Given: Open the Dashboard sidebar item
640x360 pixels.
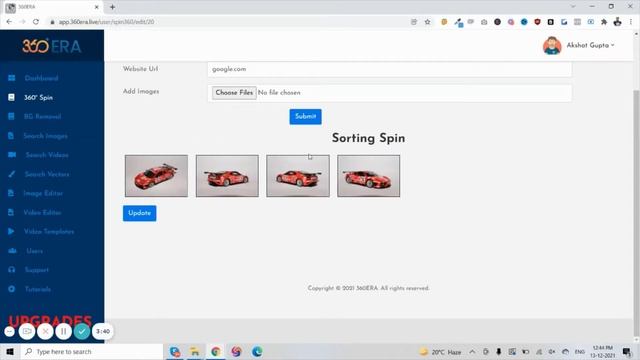Looking at the screenshot, I should click(x=41, y=78).
